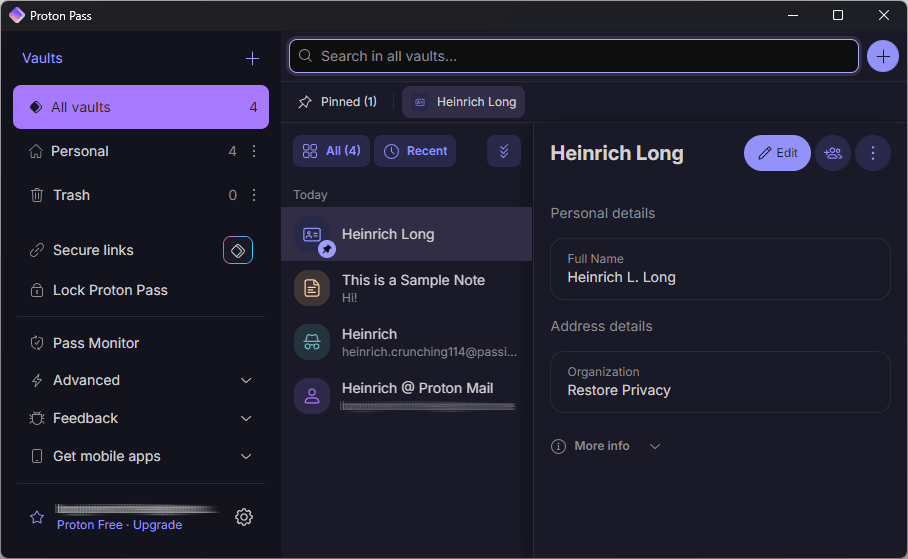Click the Feedback bug icon
The width and height of the screenshot is (908, 559).
pos(37,418)
